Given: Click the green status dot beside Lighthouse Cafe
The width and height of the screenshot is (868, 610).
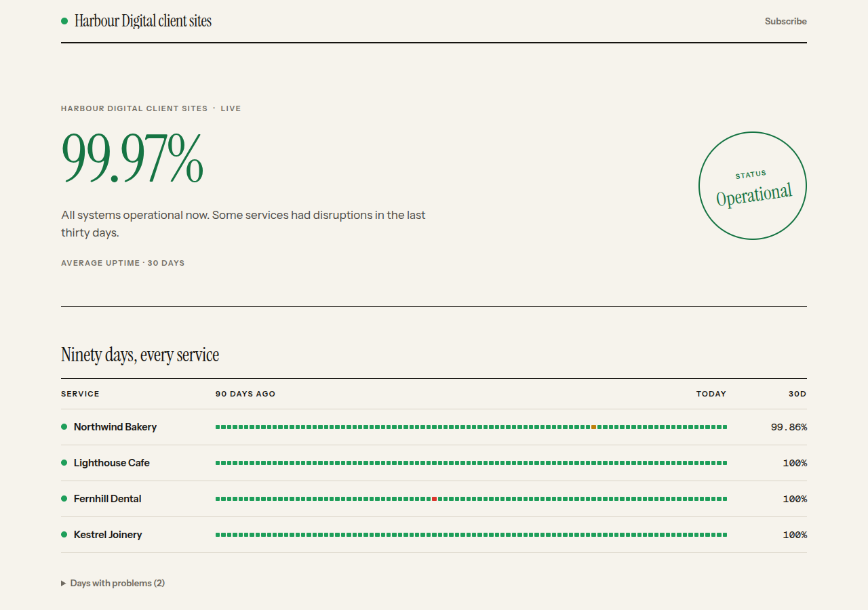Looking at the screenshot, I should (64, 463).
